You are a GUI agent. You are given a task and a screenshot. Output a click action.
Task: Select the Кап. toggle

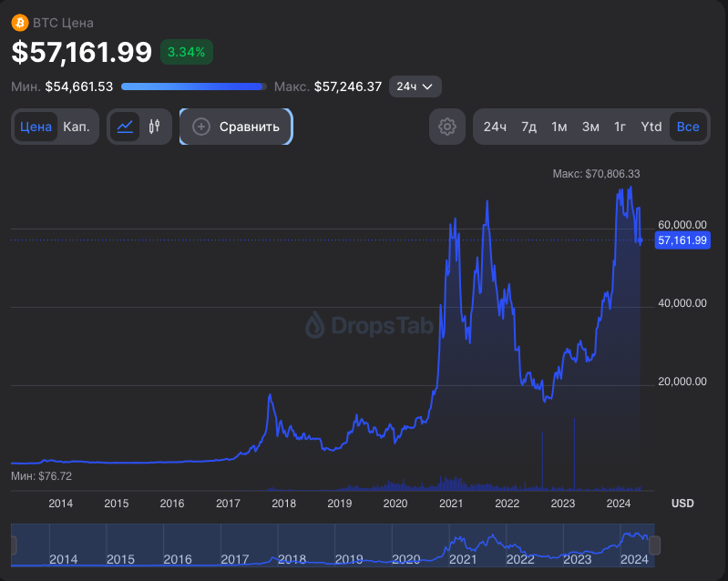click(77, 127)
